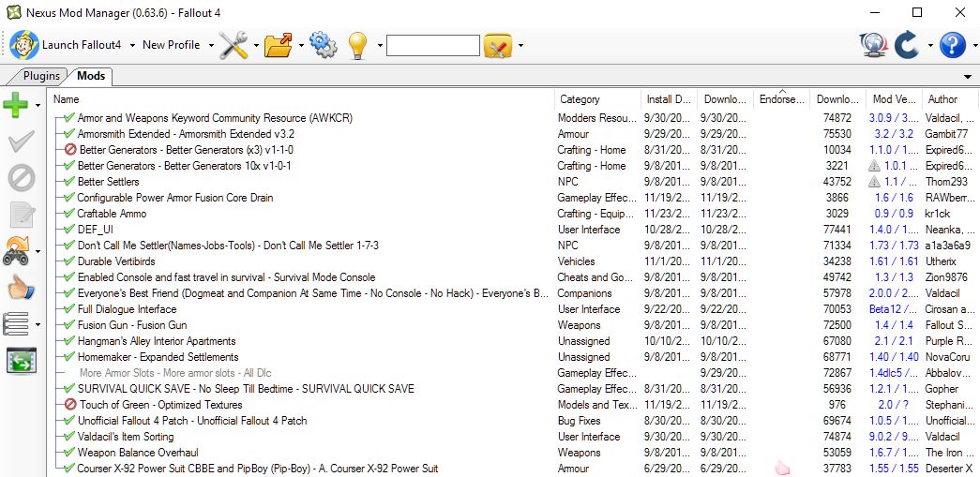Click Launch Fallout4 button

[66, 45]
